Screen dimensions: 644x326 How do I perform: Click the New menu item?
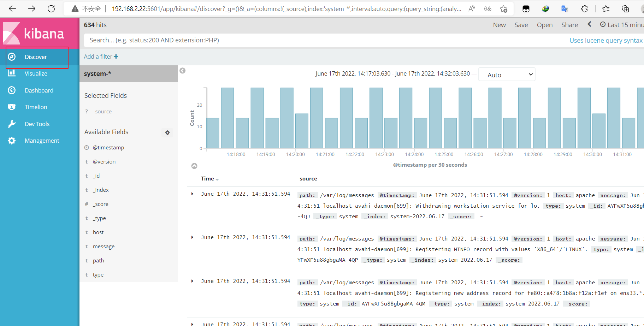click(x=500, y=25)
